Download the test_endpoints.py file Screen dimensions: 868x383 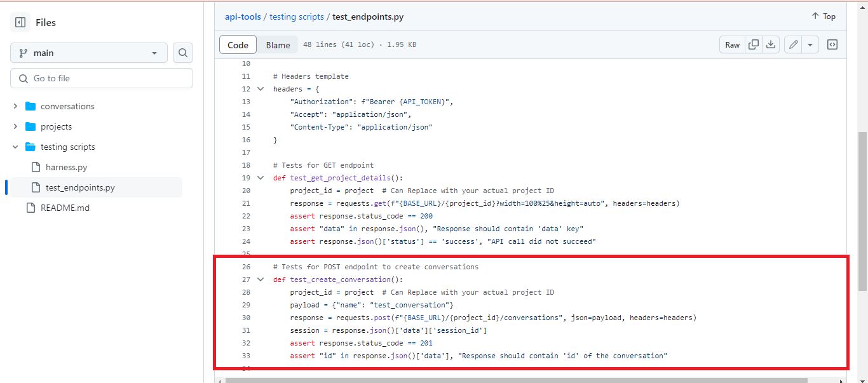[x=770, y=44]
